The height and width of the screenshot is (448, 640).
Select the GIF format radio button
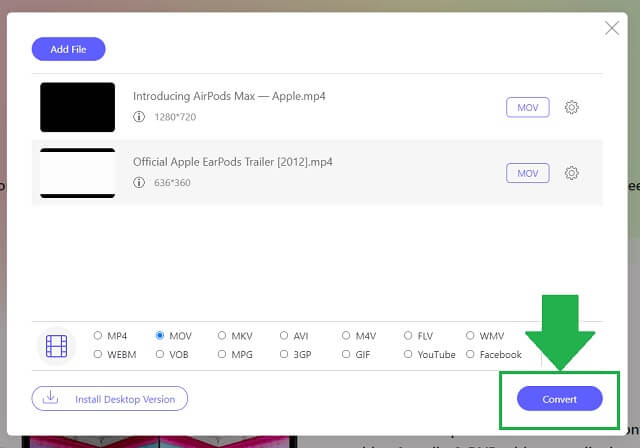(346, 354)
